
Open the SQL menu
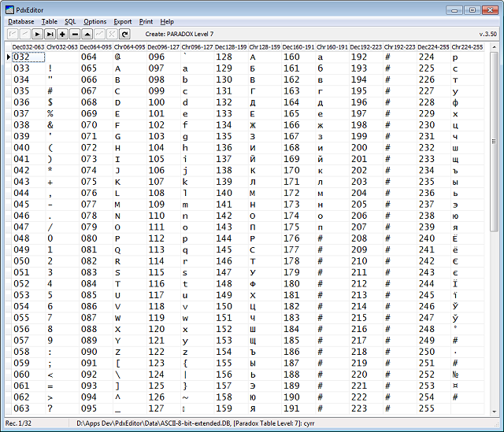[70, 21]
